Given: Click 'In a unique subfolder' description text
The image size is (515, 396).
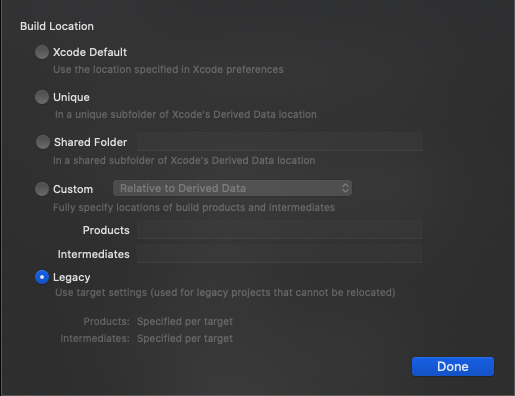Looking at the screenshot, I should pyautogui.click(x=186, y=114).
